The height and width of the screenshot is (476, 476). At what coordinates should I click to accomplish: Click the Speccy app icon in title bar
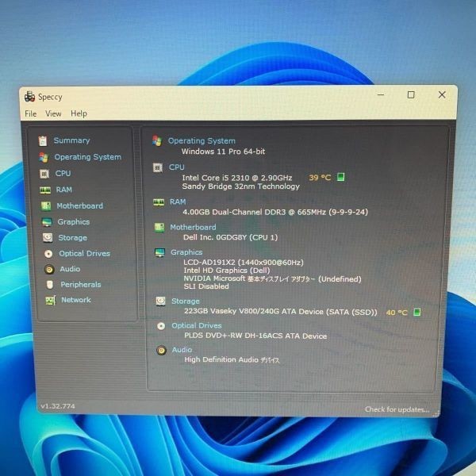pyautogui.click(x=29, y=97)
